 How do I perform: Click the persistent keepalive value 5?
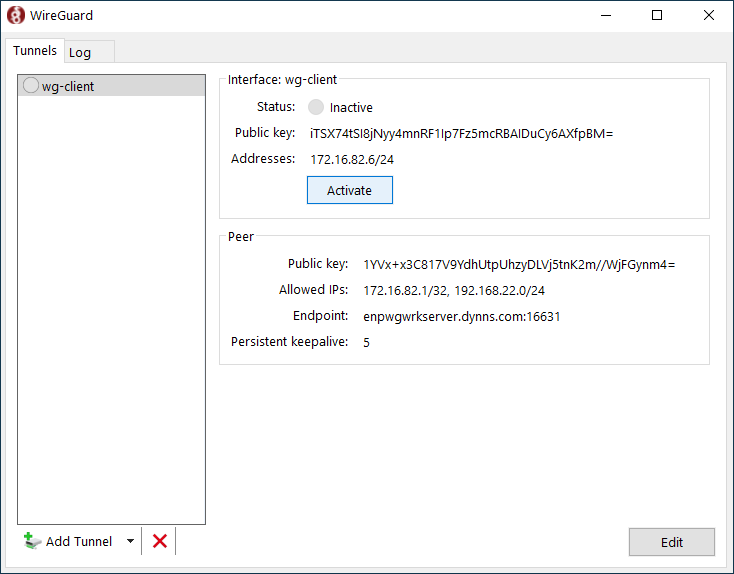[366, 342]
